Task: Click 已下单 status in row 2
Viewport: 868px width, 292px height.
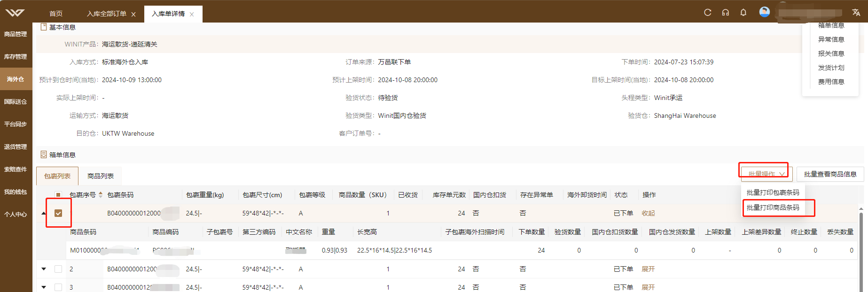Action: (623, 269)
